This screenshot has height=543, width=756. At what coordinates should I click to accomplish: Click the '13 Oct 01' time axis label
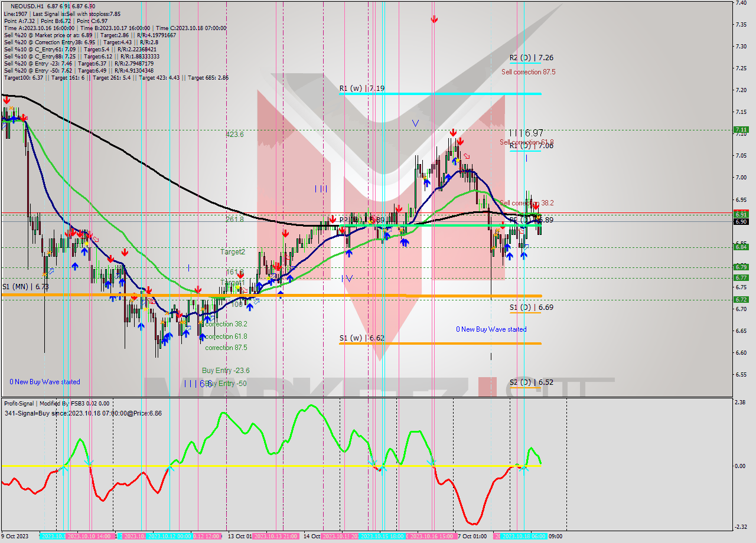click(239, 537)
